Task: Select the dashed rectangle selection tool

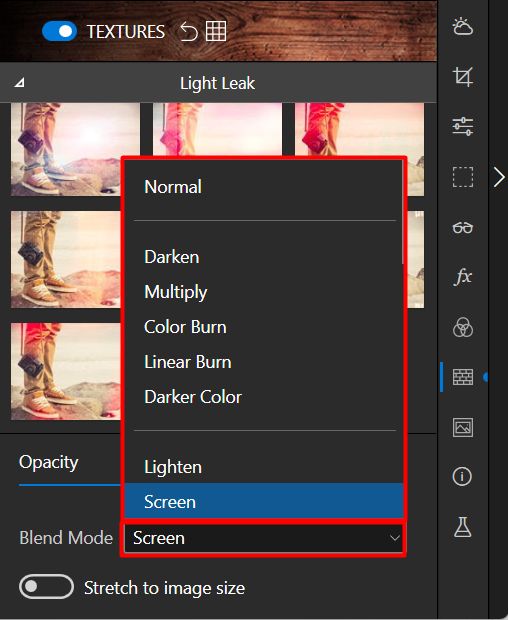Action: click(463, 177)
